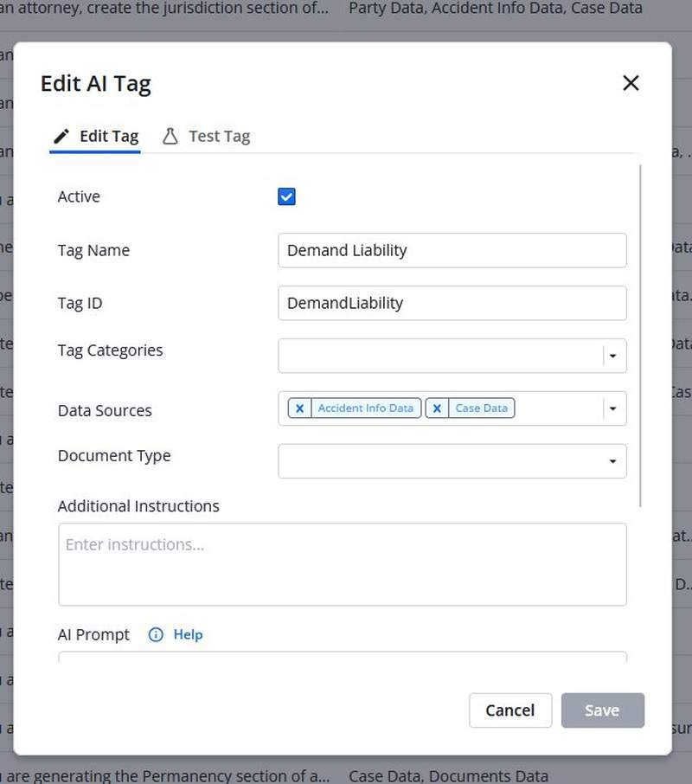Image resolution: width=692 pixels, height=784 pixels.
Task: Expand the Tag Categories dropdown
Action: 612,356
